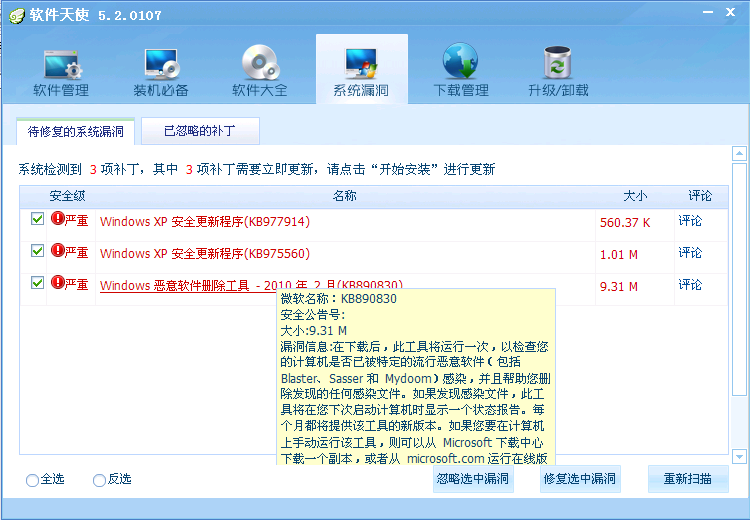
Task: Click the 忽略选中漏洞 button
Action: coord(473,478)
